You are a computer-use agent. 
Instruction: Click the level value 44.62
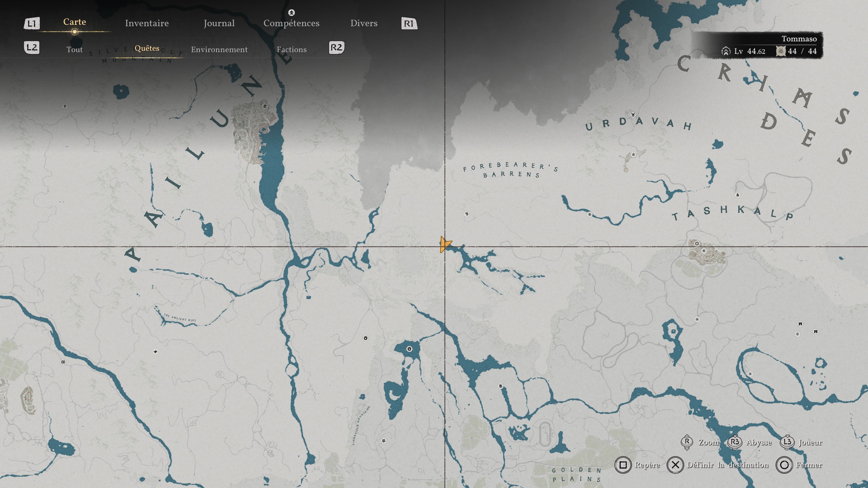[756, 51]
